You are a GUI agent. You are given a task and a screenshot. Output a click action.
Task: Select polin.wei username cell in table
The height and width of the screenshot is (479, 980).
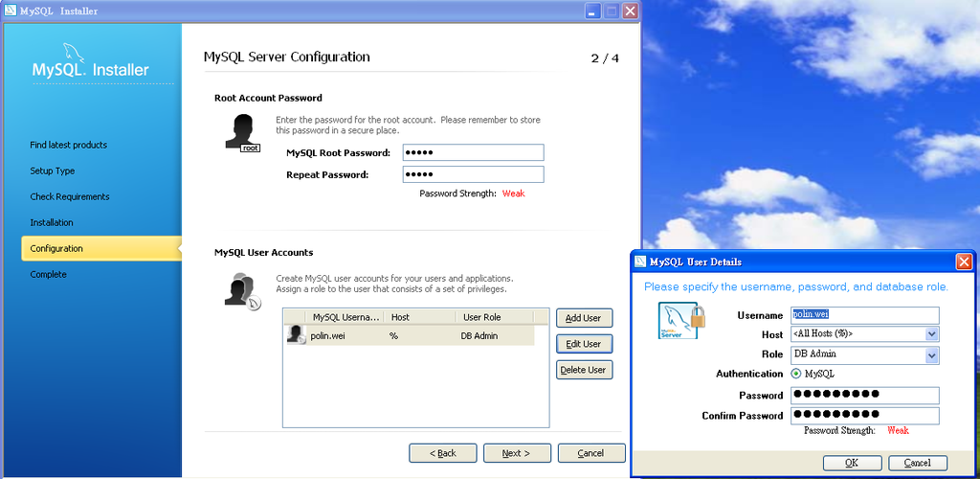pos(328,336)
